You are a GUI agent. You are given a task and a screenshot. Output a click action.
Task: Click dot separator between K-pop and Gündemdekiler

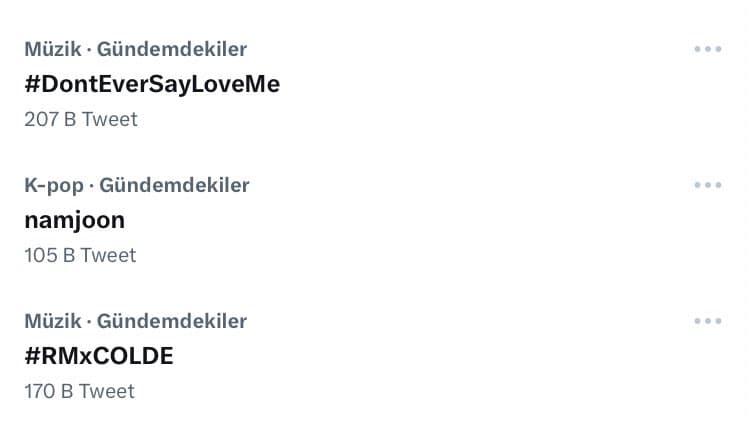click(x=92, y=186)
